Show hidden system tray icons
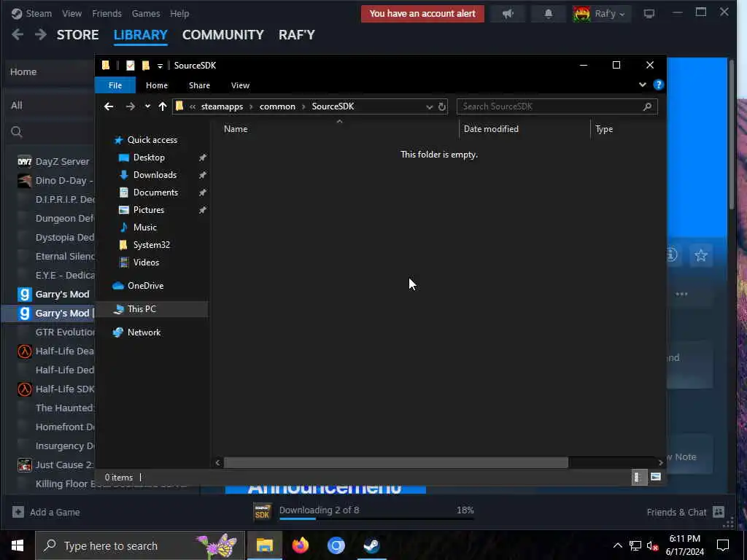Viewport: 747px width, 560px height. 617,545
